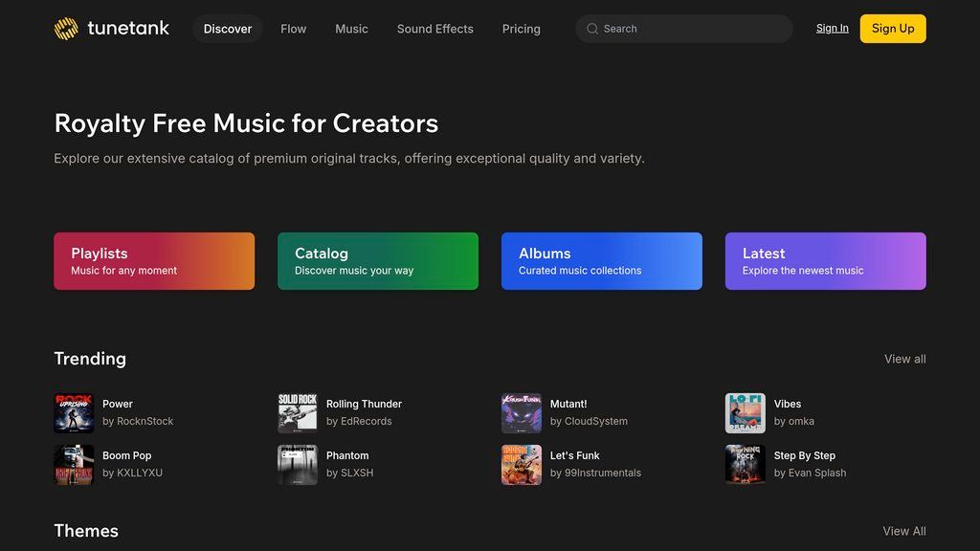Image resolution: width=980 pixels, height=551 pixels.
Task: Open the track title Power
Action: pyautogui.click(x=118, y=405)
